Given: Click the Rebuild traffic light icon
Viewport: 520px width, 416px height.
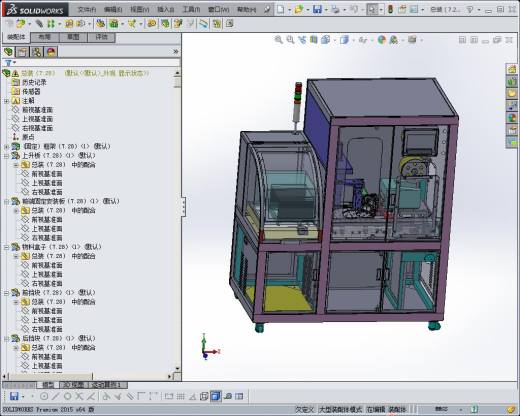Looking at the screenshot, I should 390,9.
